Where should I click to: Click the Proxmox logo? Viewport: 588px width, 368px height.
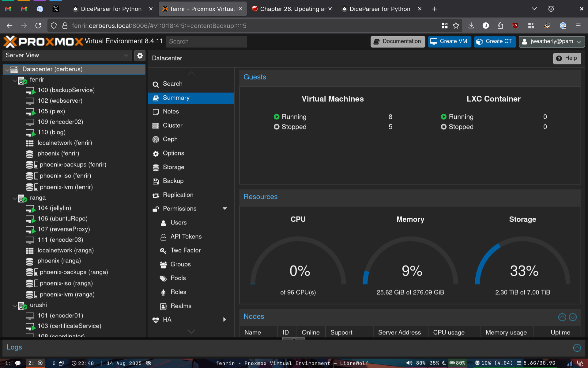[x=43, y=41]
